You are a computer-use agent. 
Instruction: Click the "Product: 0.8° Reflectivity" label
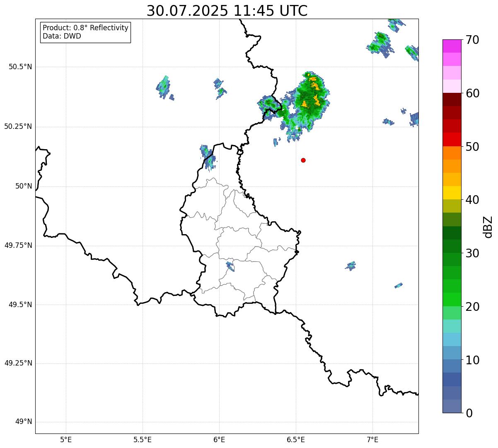(x=86, y=28)
